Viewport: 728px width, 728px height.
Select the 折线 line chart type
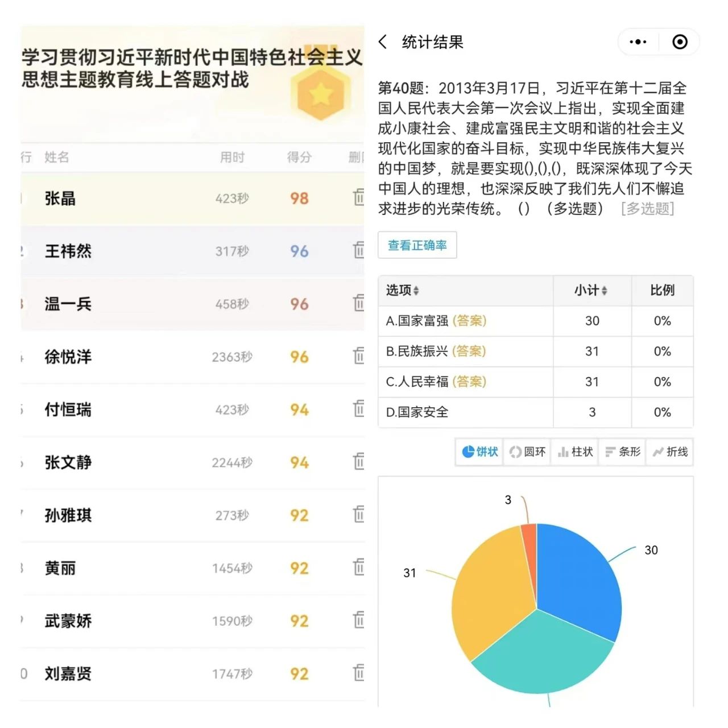(x=670, y=452)
